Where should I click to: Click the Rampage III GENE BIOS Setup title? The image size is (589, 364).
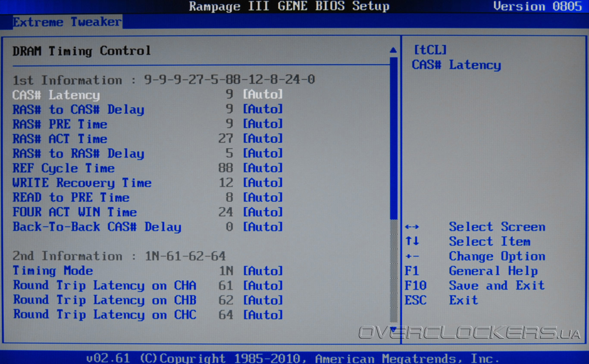(289, 6)
